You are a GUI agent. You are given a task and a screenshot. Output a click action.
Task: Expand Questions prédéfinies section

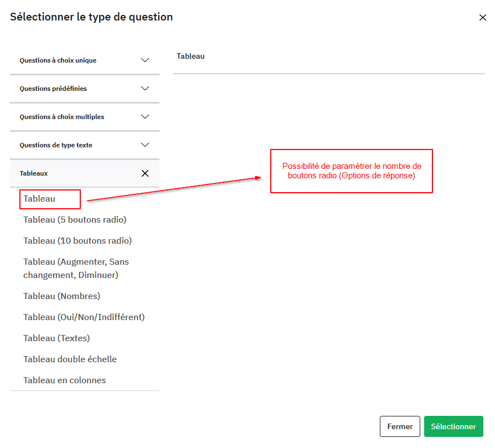(x=145, y=89)
